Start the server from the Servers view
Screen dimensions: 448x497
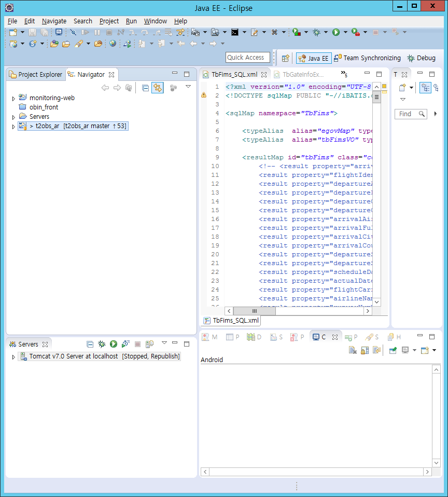[x=114, y=344]
